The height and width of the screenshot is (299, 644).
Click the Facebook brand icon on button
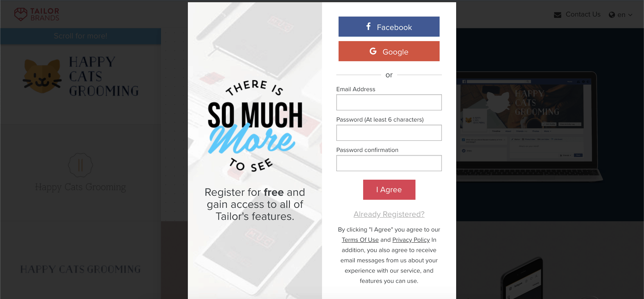tap(368, 26)
